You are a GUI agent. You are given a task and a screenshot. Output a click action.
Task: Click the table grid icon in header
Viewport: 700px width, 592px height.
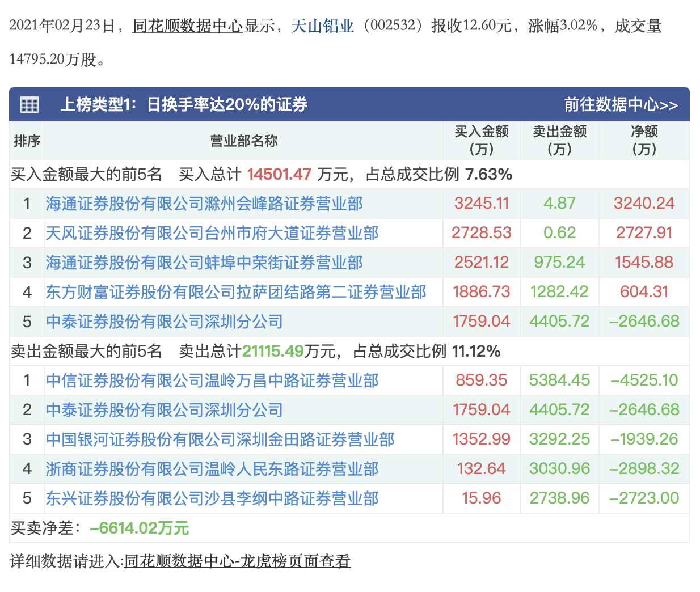pos(29,104)
